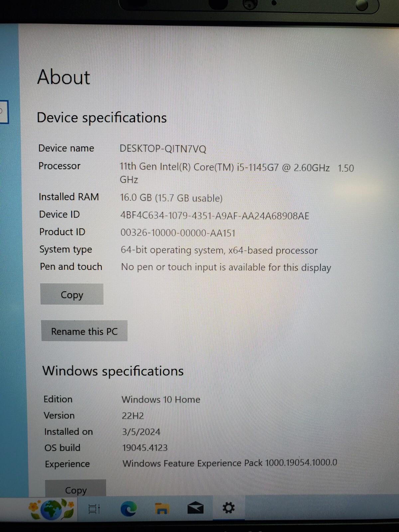Click the Windows specifications heading

coord(113,371)
